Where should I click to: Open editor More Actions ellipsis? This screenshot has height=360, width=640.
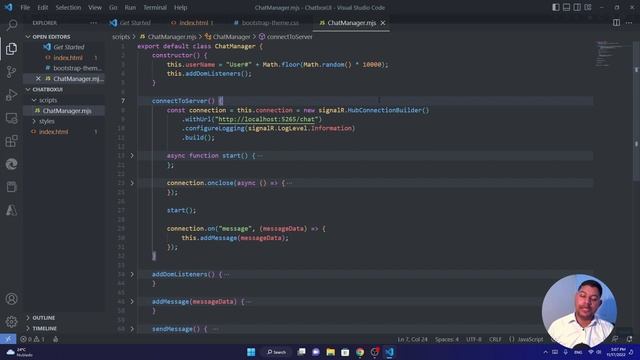[x=629, y=23]
